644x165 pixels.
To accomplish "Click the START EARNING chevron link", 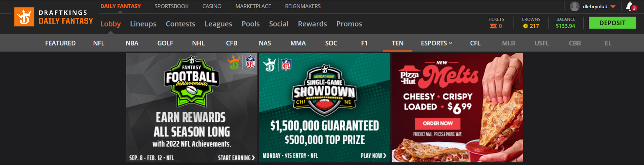I will tap(236, 158).
